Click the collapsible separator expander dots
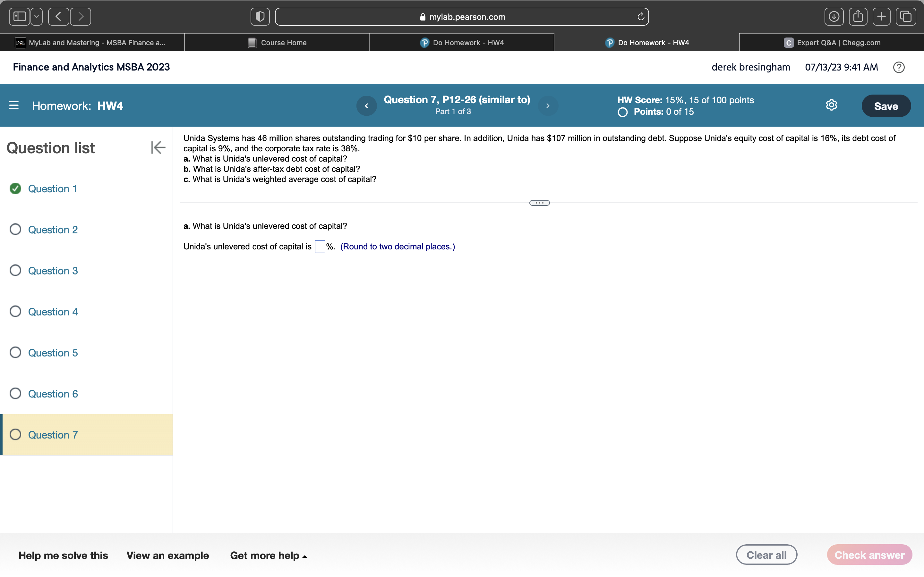The width and height of the screenshot is (924, 577). click(540, 203)
